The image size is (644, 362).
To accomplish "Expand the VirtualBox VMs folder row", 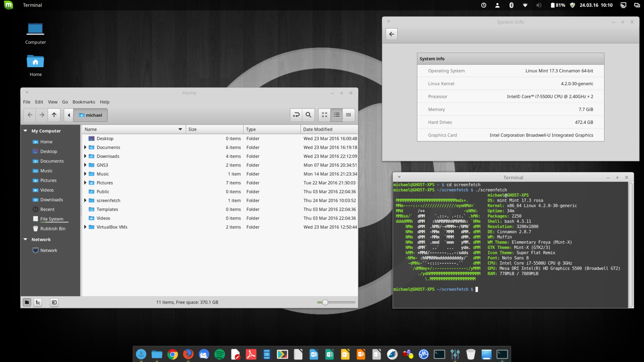I will point(85,227).
